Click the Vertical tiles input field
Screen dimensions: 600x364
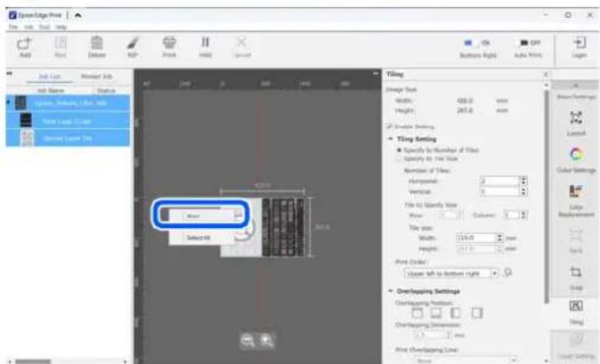pos(499,191)
